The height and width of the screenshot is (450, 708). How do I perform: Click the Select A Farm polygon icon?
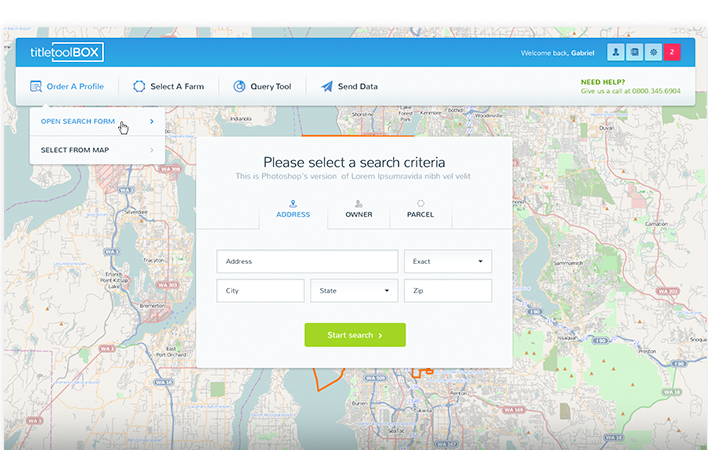click(139, 87)
